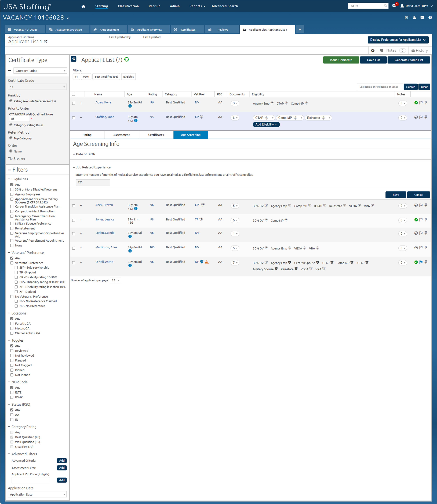Click the home icon in top navigation
Viewport: 437px width, 504px height.
pos(83,6)
